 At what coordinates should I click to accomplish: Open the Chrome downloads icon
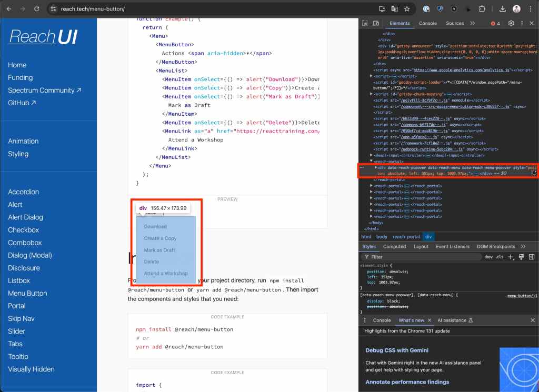click(502, 9)
